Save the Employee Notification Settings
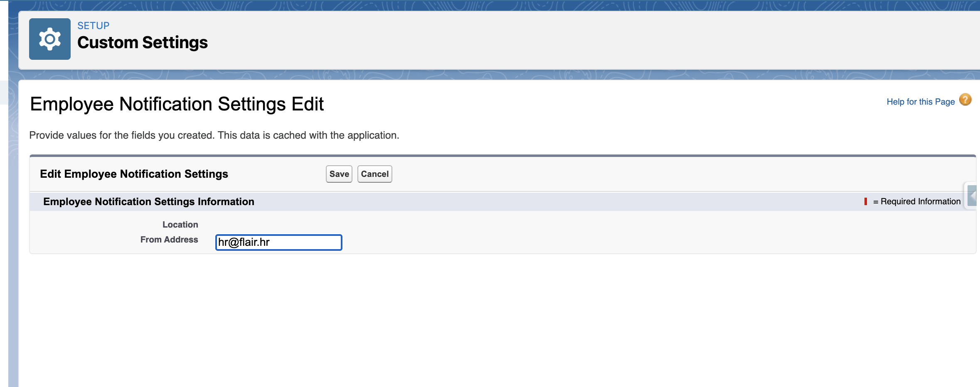The image size is (980, 387). coord(339,174)
